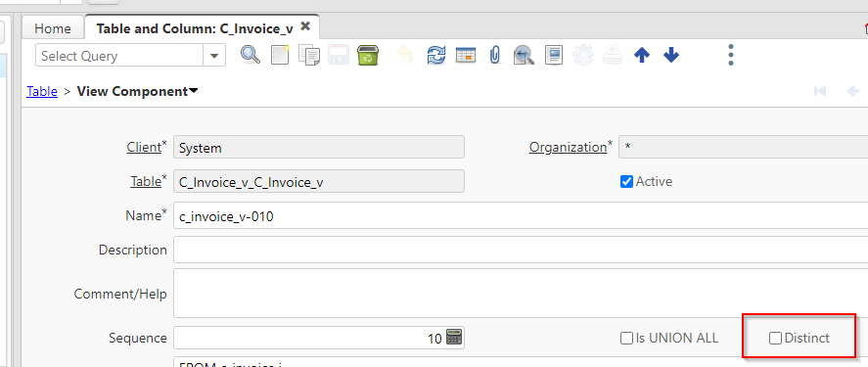This screenshot has width=868, height=367.
Task: Click into the Comment/Help text area
Action: (x=521, y=294)
